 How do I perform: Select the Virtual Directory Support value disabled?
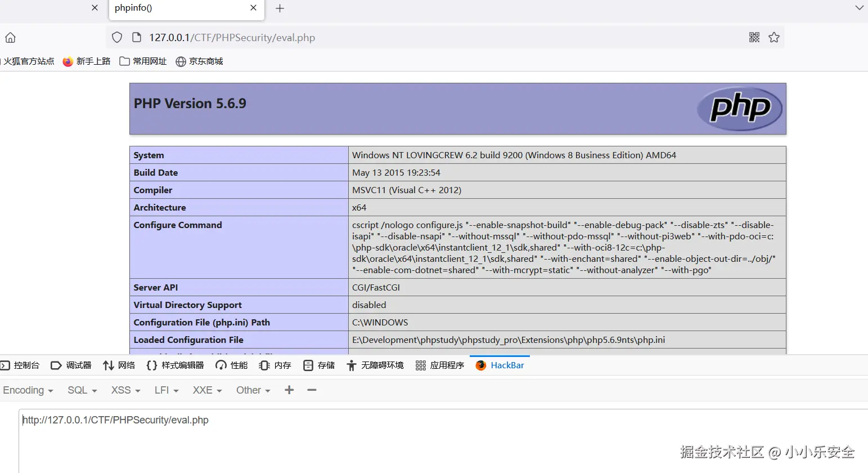tap(369, 305)
